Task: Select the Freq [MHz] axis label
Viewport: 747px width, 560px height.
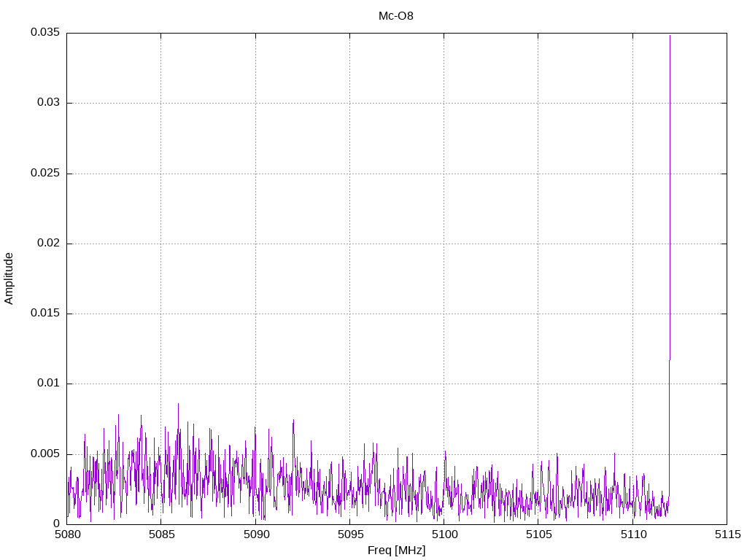Action: pos(396,551)
